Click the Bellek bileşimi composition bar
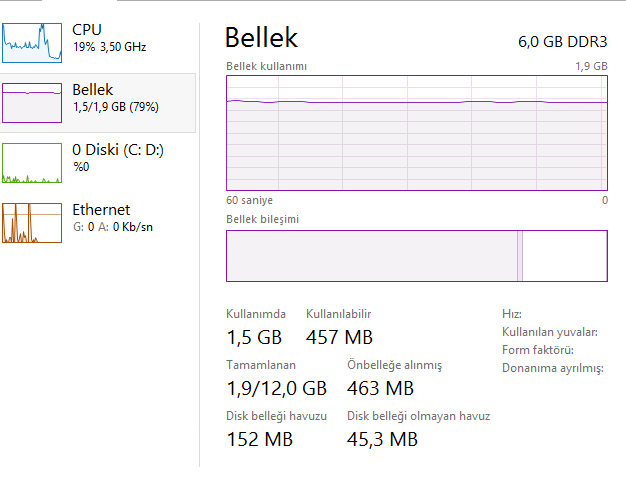 click(x=417, y=256)
